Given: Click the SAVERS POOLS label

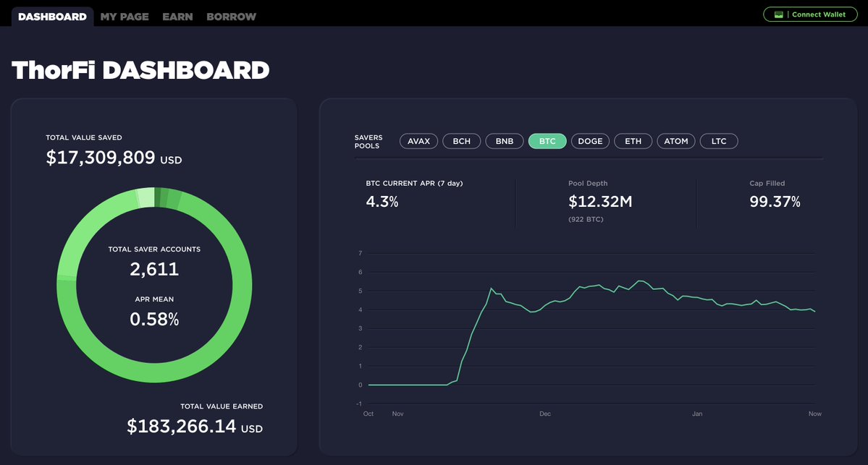Looking at the screenshot, I should coord(368,142).
